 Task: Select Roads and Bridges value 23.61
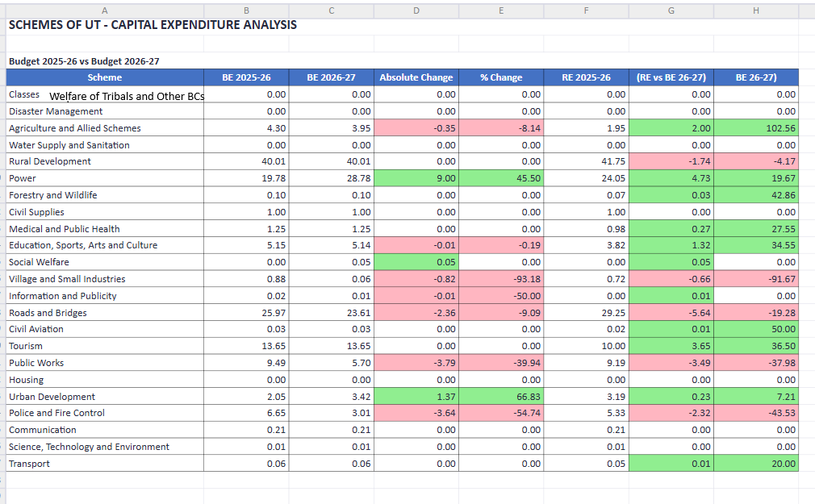click(x=331, y=313)
